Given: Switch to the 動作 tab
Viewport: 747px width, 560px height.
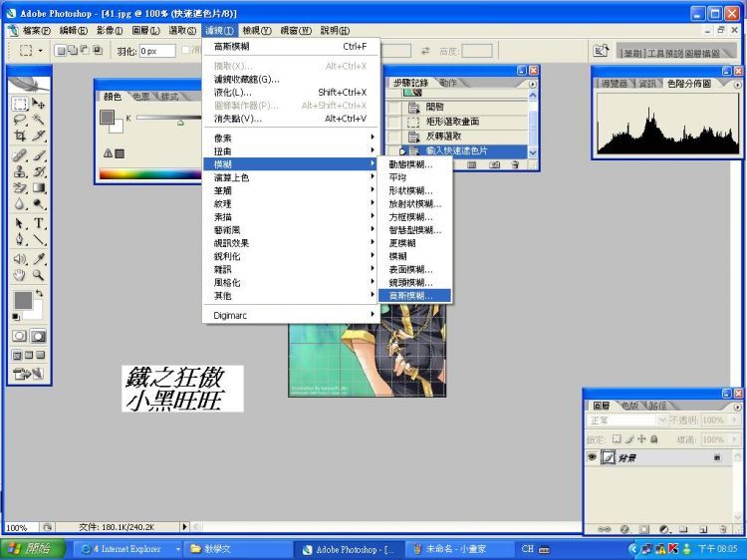Looking at the screenshot, I should [x=449, y=83].
